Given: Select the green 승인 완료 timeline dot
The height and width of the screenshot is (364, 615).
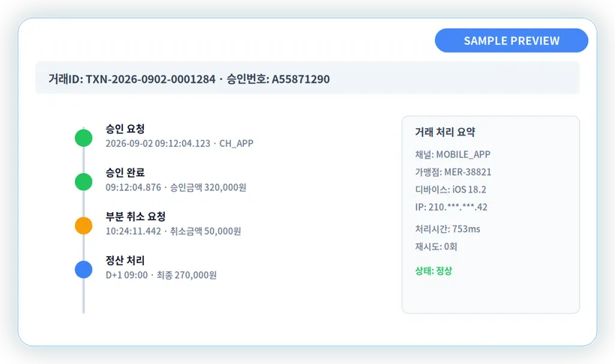Looking at the screenshot, I should pyautogui.click(x=83, y=182).
